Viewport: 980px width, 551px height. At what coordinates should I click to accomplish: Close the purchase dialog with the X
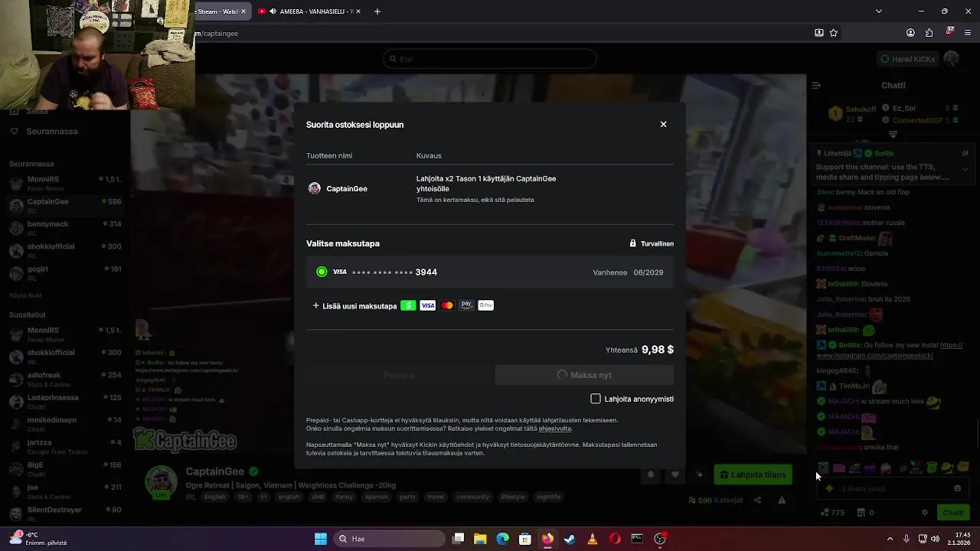pos(663,124)
